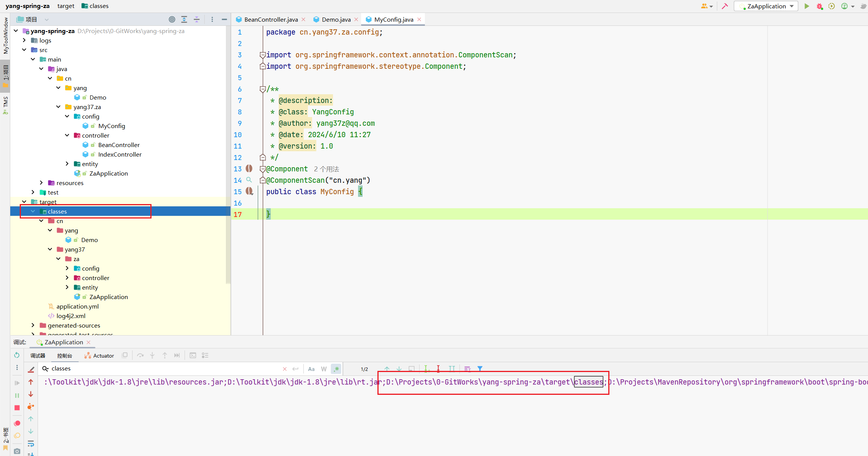Toggle soft-wrap in the console
This screenshot has height=456, width=868.
tap(31, 443)
